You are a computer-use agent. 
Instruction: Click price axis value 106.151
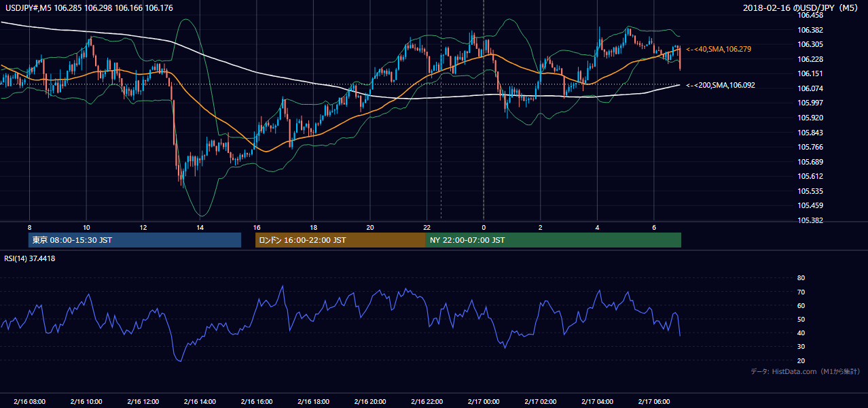tap(811, 73)
